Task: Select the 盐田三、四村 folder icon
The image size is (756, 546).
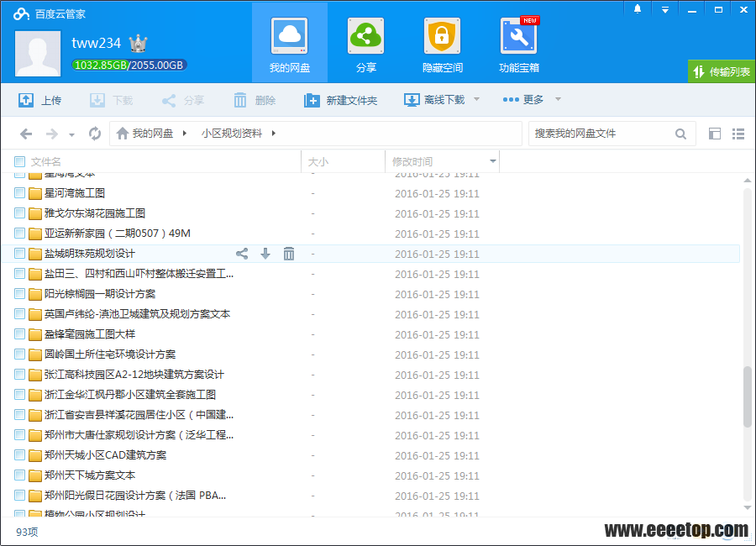Action: 35,274
